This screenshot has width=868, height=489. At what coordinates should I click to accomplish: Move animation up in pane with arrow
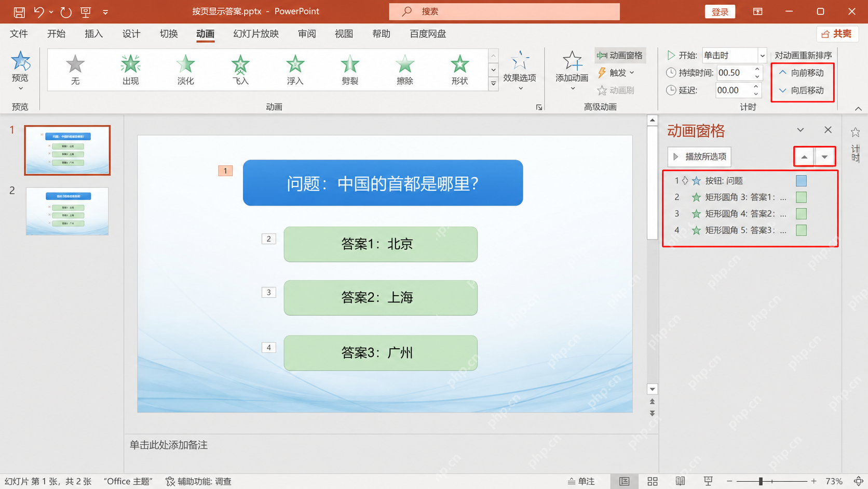click(804, 157)
